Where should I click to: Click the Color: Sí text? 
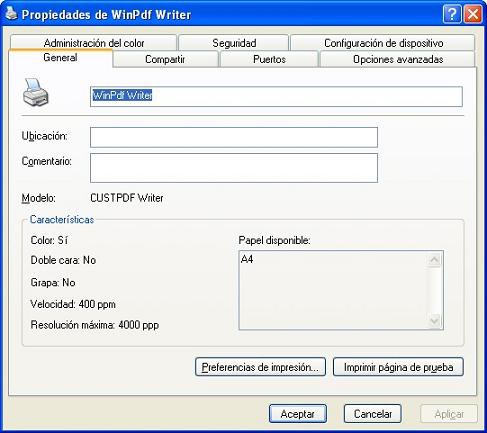(x=49, y=240)
